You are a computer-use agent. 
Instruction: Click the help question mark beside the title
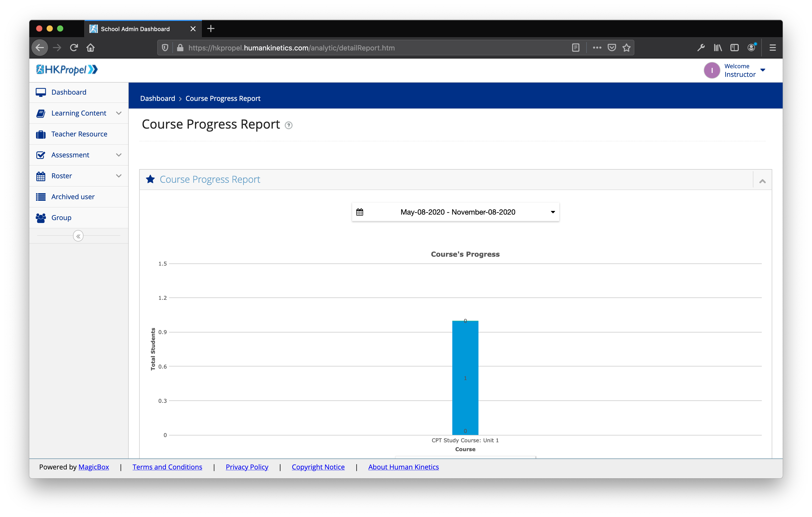point(288,125)
